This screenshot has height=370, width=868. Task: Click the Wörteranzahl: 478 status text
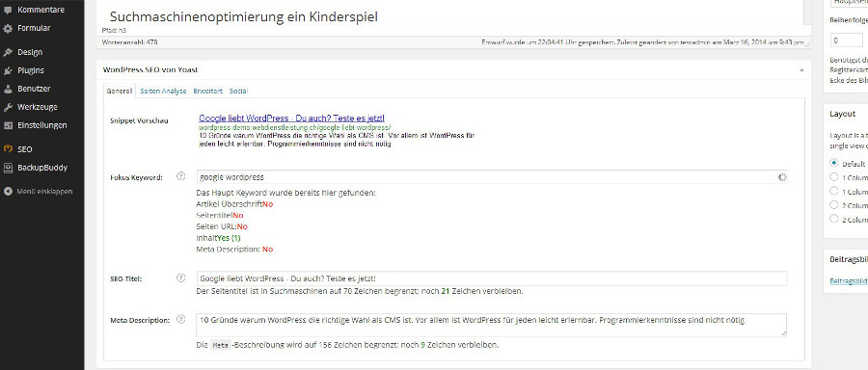point(130,42)
